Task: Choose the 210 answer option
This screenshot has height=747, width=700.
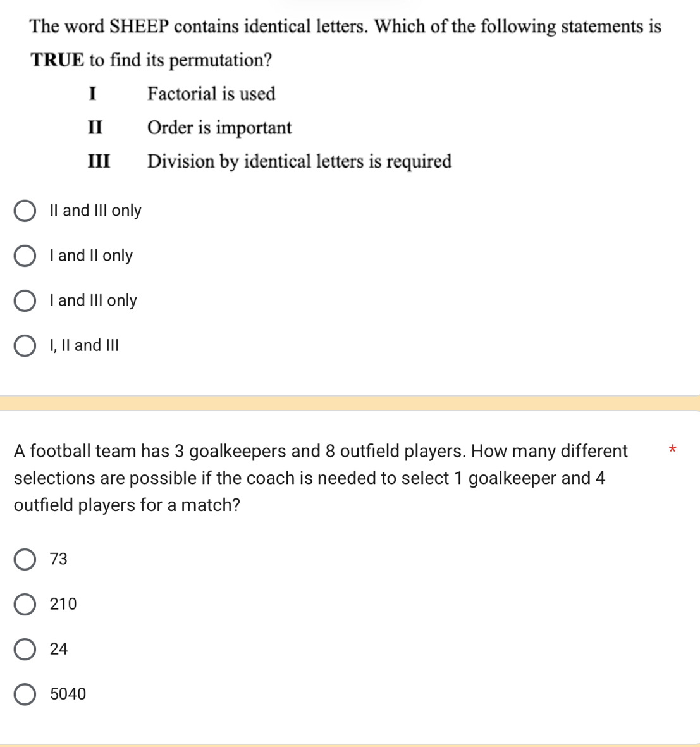Action: click(x=25, y=605)
